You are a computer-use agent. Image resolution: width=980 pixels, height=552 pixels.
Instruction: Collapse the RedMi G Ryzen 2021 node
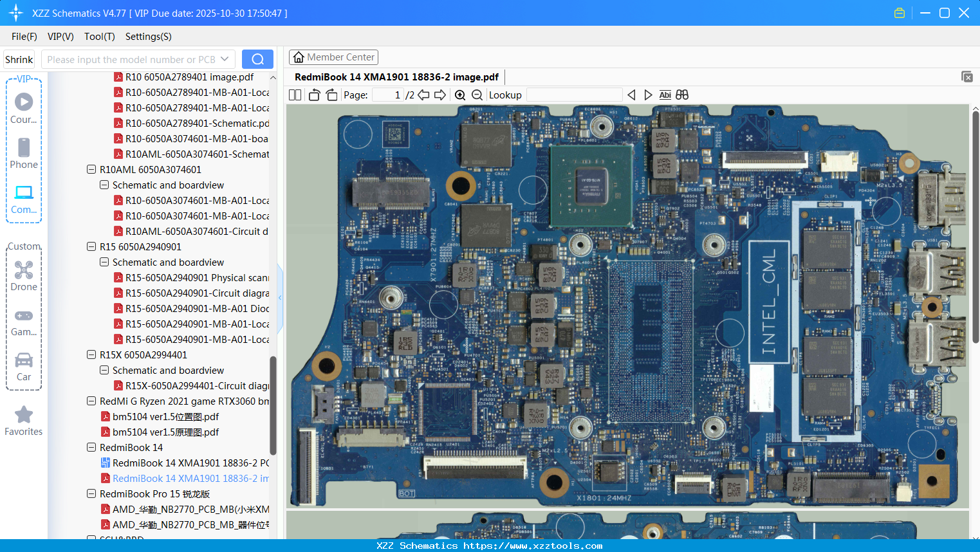pyautogui.click(x=91, y=401)
